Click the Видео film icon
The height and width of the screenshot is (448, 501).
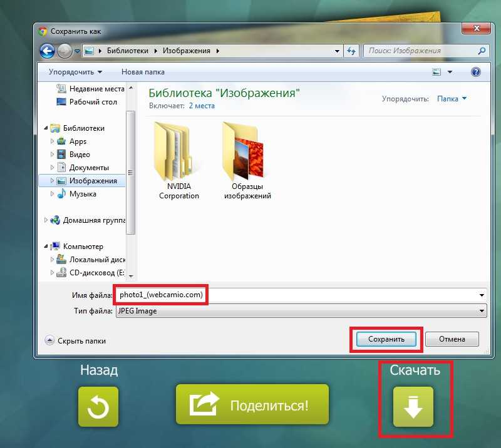(61, 154)
